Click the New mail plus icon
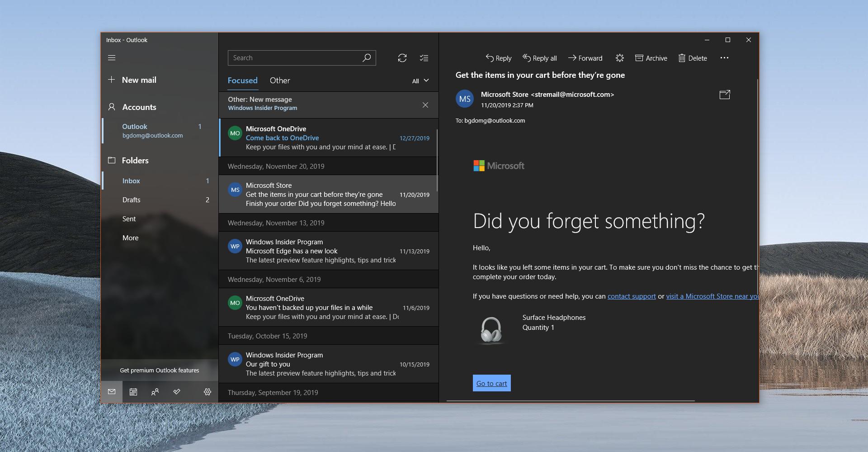Viewport: 868px width, 452px height. (x=111, y=80)
